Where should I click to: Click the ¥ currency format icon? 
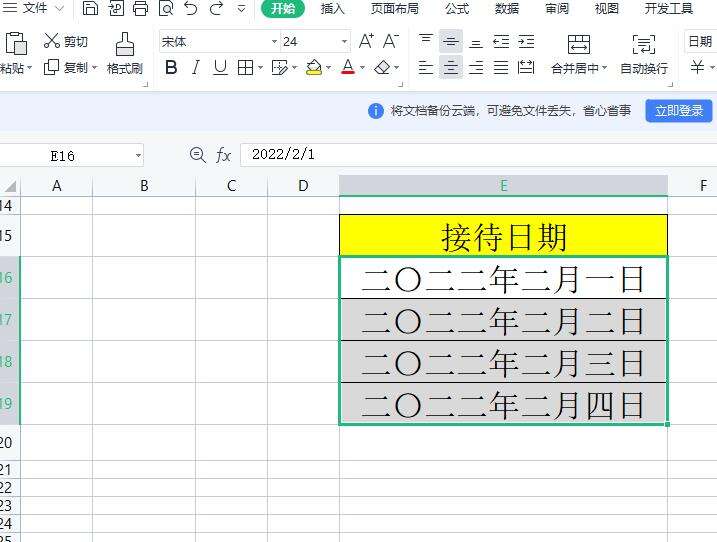pyautogui.click(x=697, y=68)
